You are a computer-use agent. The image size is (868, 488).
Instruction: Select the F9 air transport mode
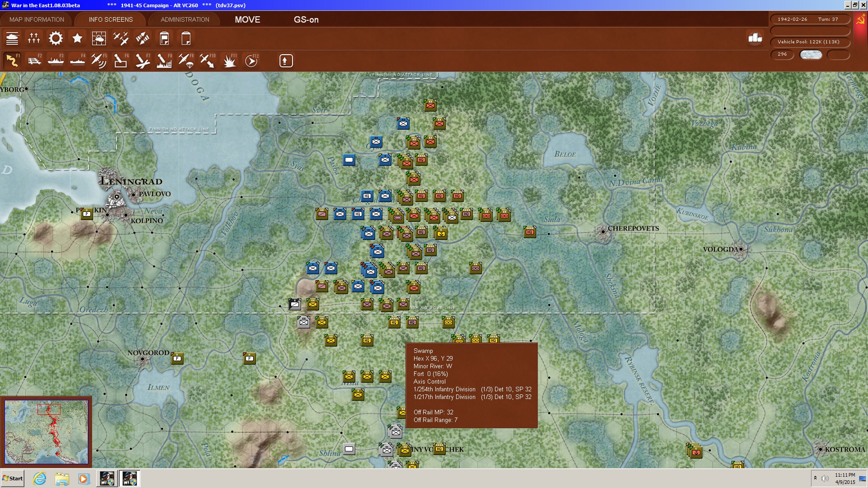pos(186,61)
